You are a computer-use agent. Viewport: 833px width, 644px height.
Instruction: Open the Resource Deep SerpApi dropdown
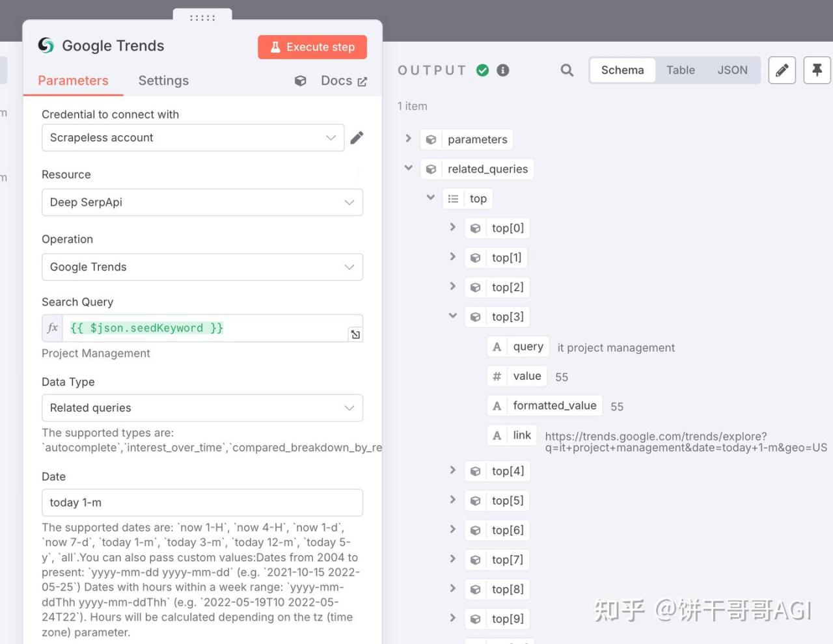click(202, 202)
